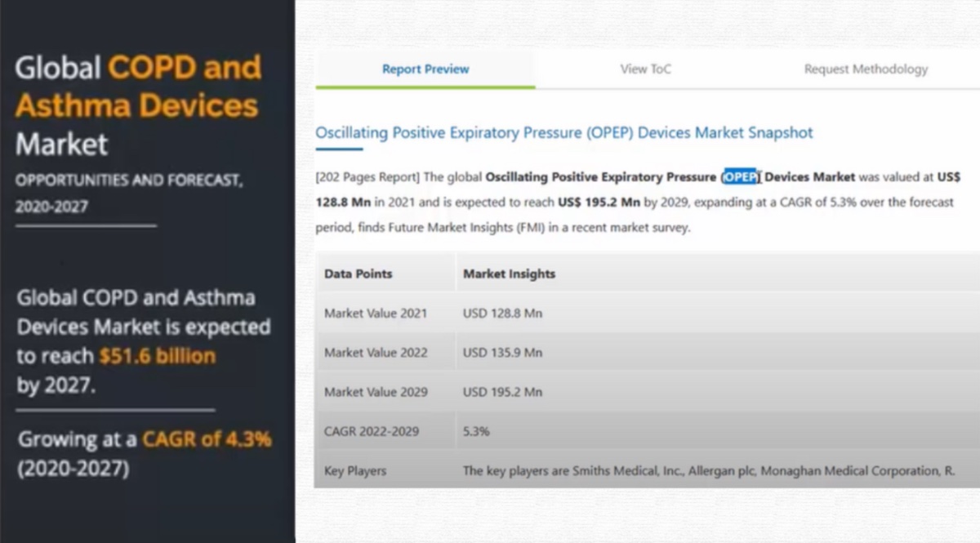The width and height of the screenshot is (980, 543).
Task: Open the Report Preview tab
Action: coord(425,69)
